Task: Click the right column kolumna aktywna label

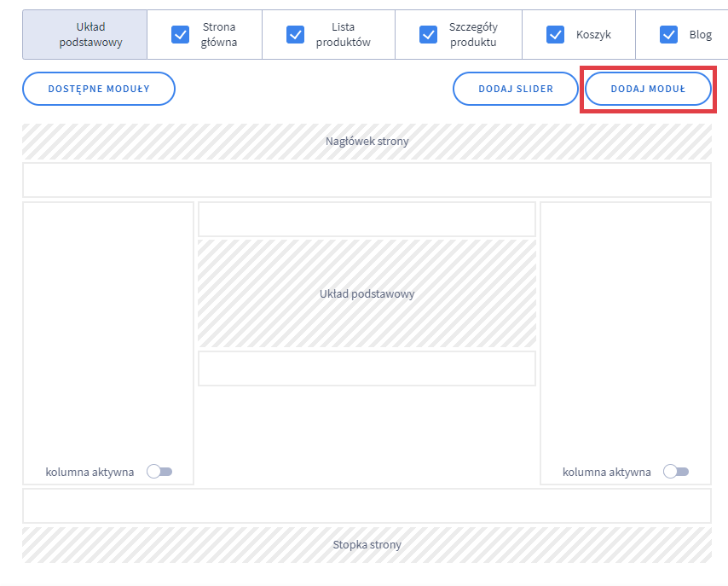Action: tap(606, 473)
